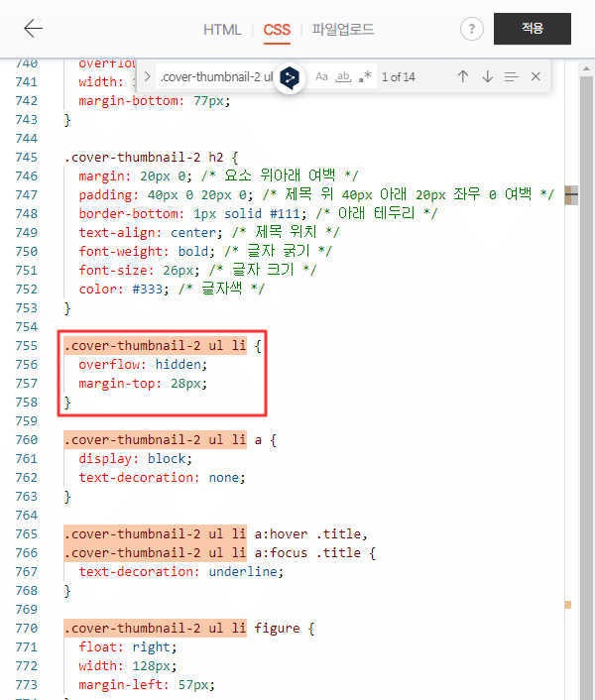Open the HTML tab
This screenshot has height=700, width=595.
[222, 30]
